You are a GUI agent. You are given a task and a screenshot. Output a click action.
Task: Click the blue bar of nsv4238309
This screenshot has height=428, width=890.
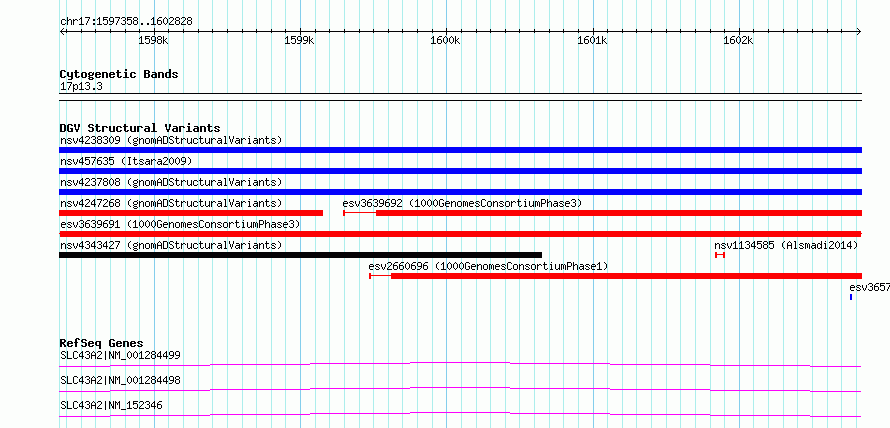tap(460, 150)
